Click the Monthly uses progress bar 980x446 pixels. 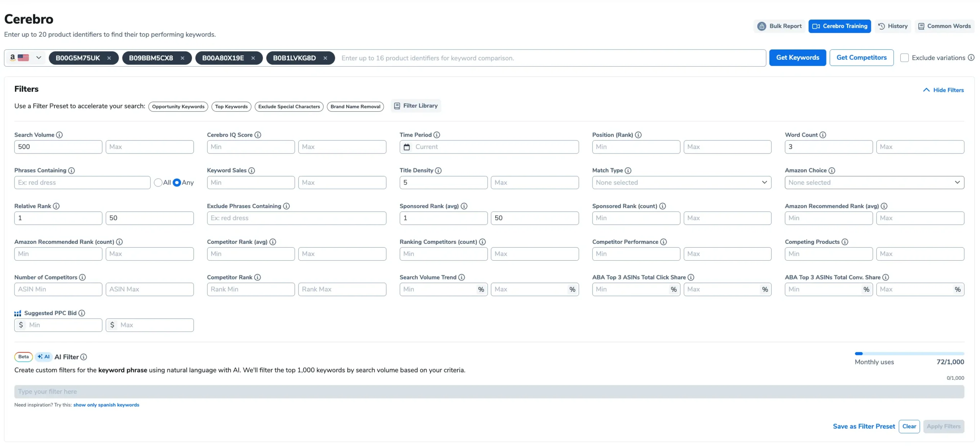(x=909, y=354)
